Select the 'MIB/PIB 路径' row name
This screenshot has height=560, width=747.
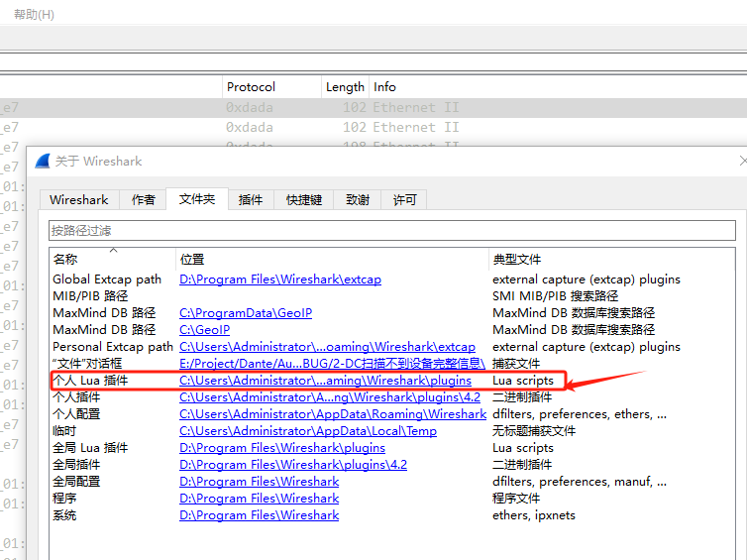click(90, 296)
